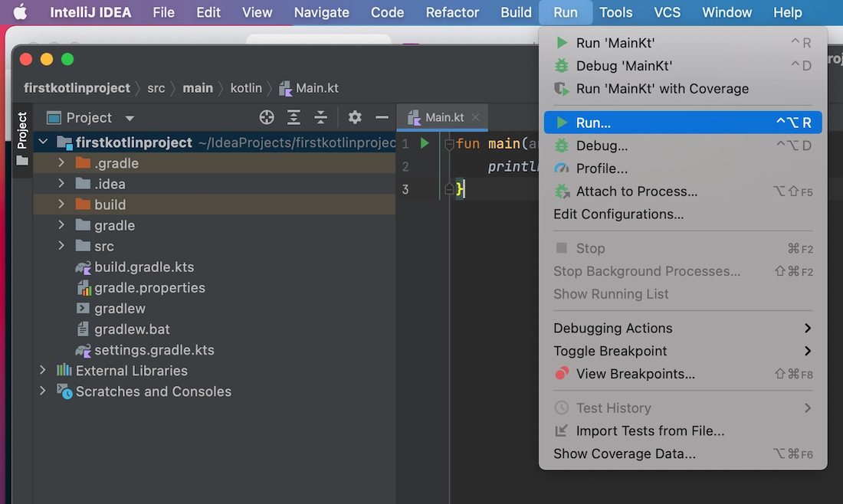Click the settings.gradle.kts file icon

click(84, 350)
